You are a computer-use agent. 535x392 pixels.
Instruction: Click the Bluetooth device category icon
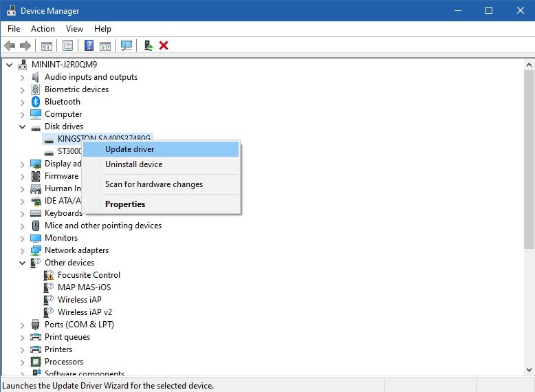point(36,102)
